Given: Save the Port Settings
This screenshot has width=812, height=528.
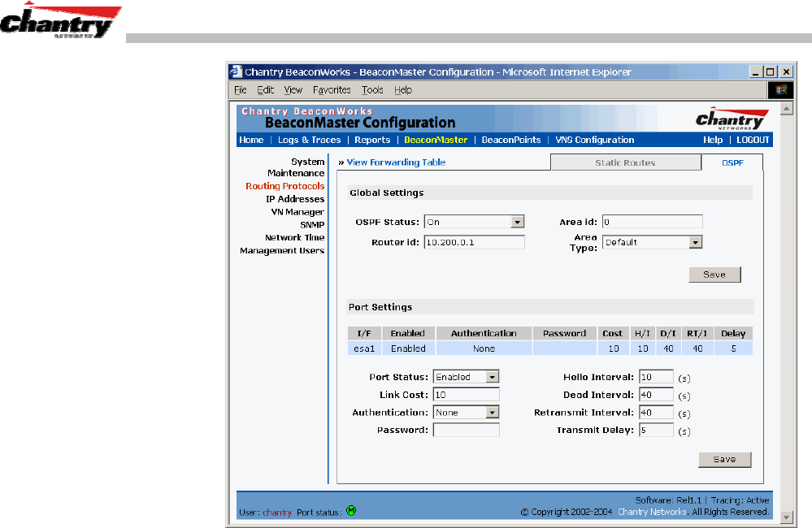Looking at the screenshot, I should 724,459.
